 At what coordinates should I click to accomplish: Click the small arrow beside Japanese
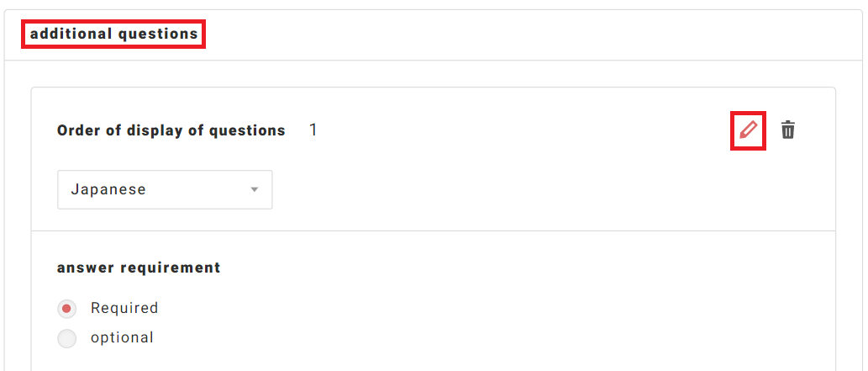coord(255,190)
